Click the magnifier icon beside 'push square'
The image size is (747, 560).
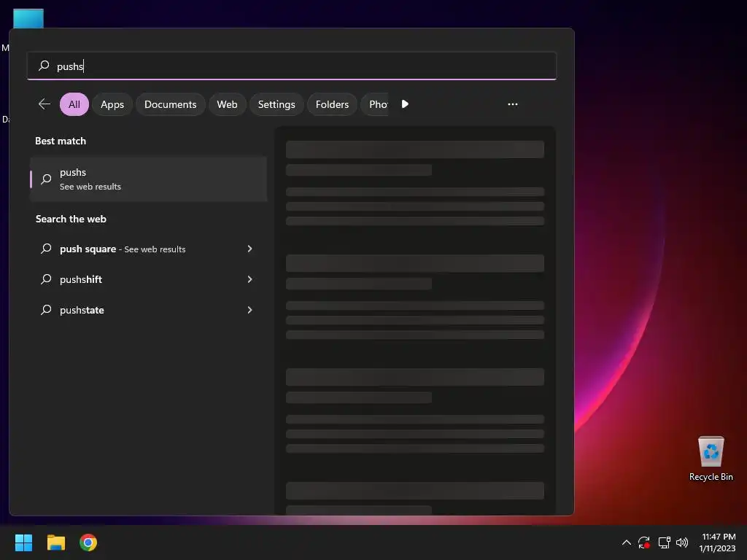click(46, 249)
